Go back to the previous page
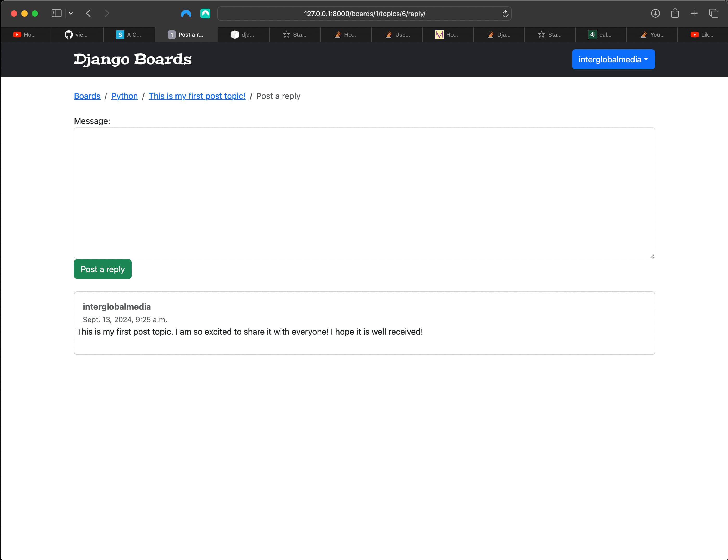The image size is (728, 560). click(88, 13)
